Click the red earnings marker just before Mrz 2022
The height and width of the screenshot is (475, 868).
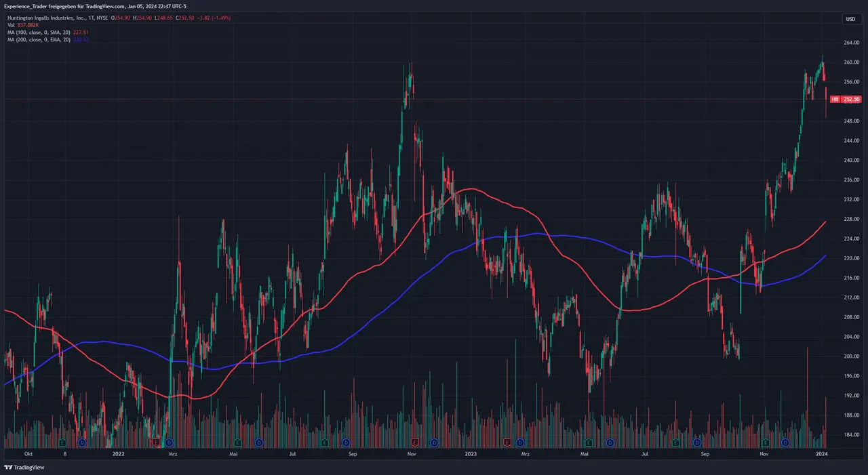pyautogui.click(x=157, y=442)
